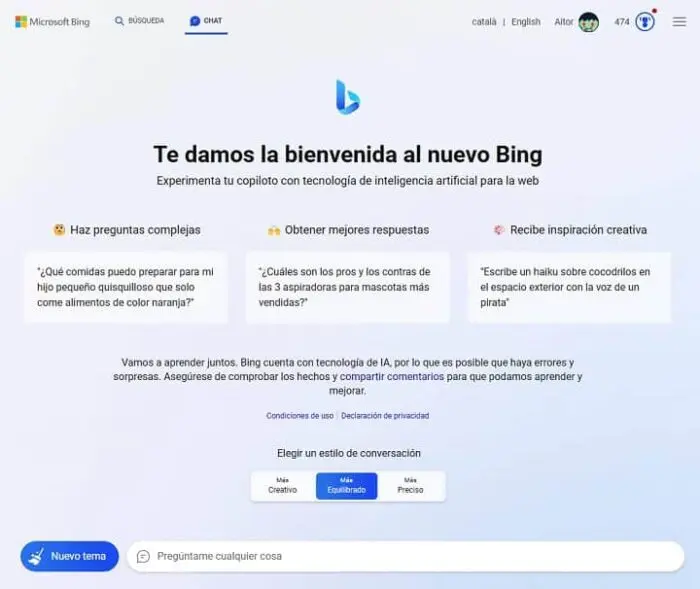Select the crocodile haiku example prompt
The width and height of the screenshot is (700, 589).
[x=569, y=287]
